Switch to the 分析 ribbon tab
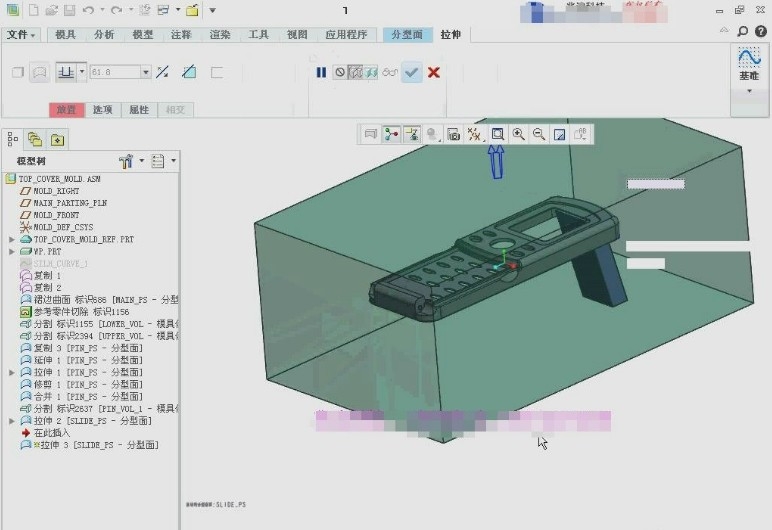Viewport: 772px width, 530px height. point(104,34)
